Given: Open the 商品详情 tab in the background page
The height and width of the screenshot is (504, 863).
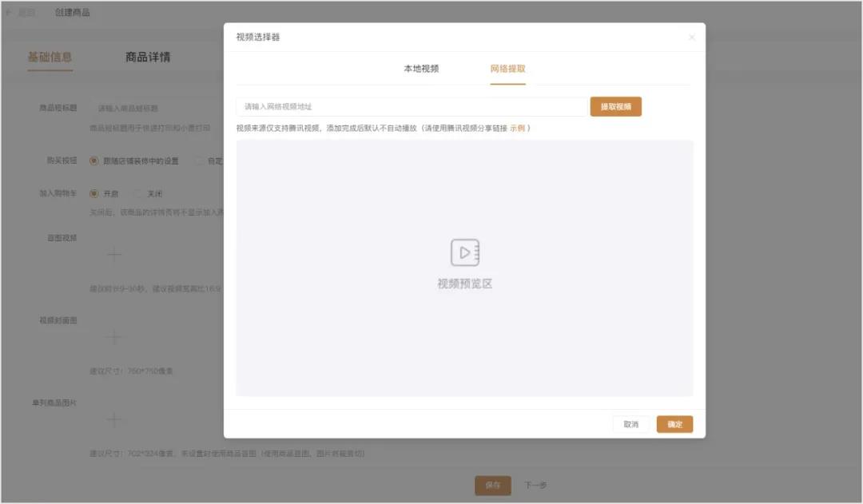Looking at the screenshot, I should pyautogui.click(x=148, y=58).
